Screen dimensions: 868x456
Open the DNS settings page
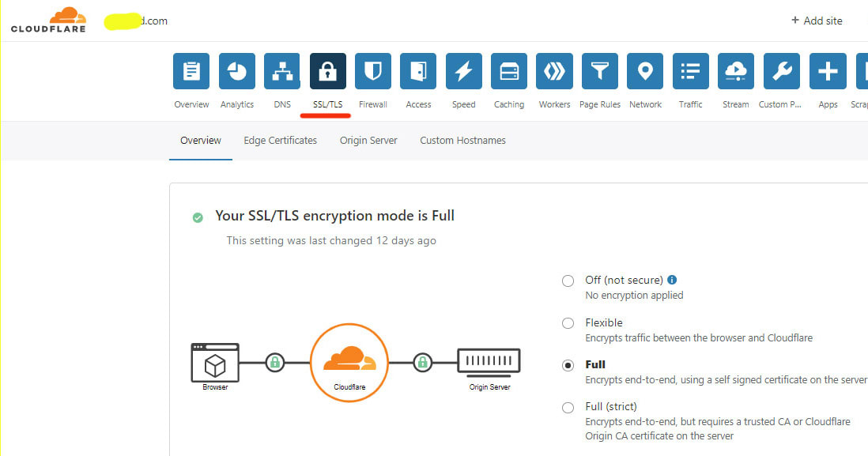click(x=281, y=71)
